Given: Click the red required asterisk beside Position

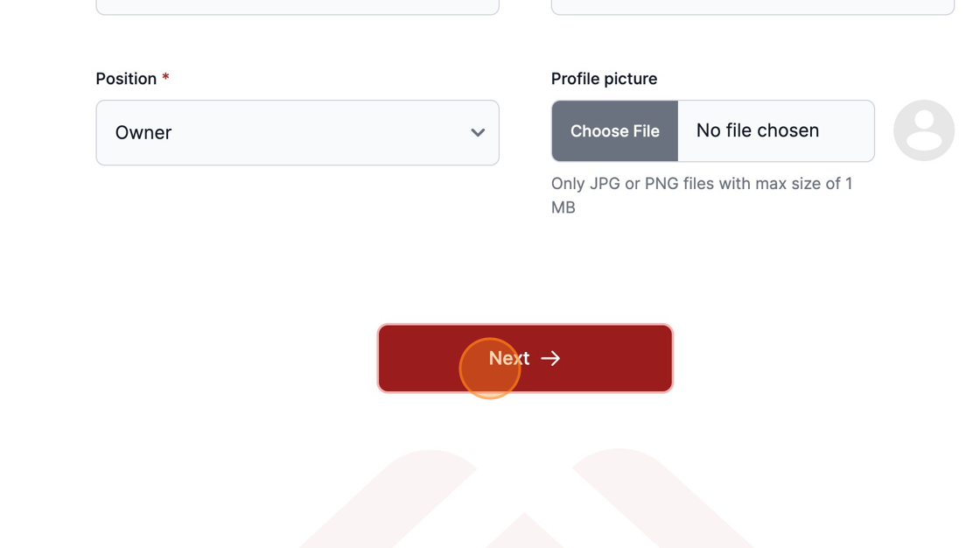Looking at the screenshot, I should point(165,78).
